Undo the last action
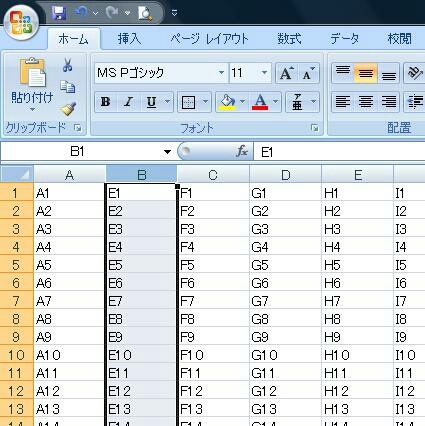 (81, 13)
